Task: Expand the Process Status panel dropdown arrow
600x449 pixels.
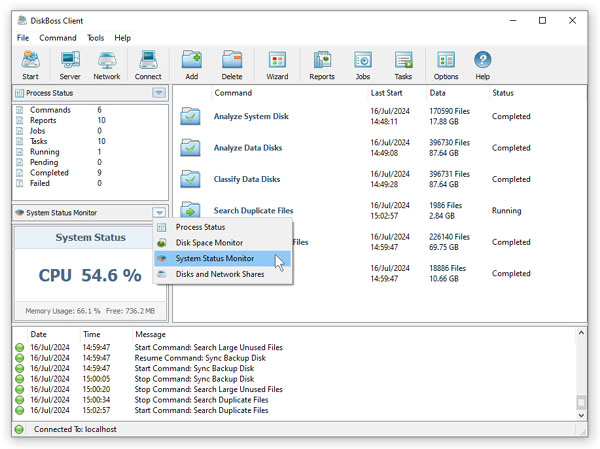Action: (x=159, y=93)
